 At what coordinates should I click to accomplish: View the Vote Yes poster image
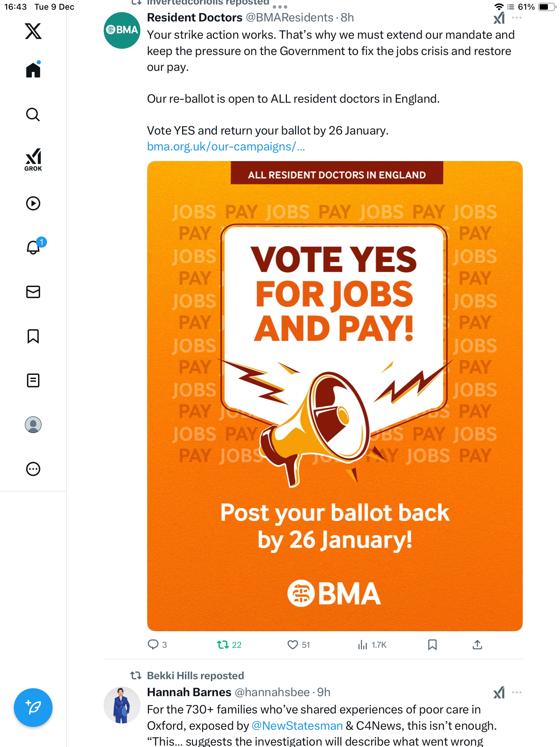335,396
